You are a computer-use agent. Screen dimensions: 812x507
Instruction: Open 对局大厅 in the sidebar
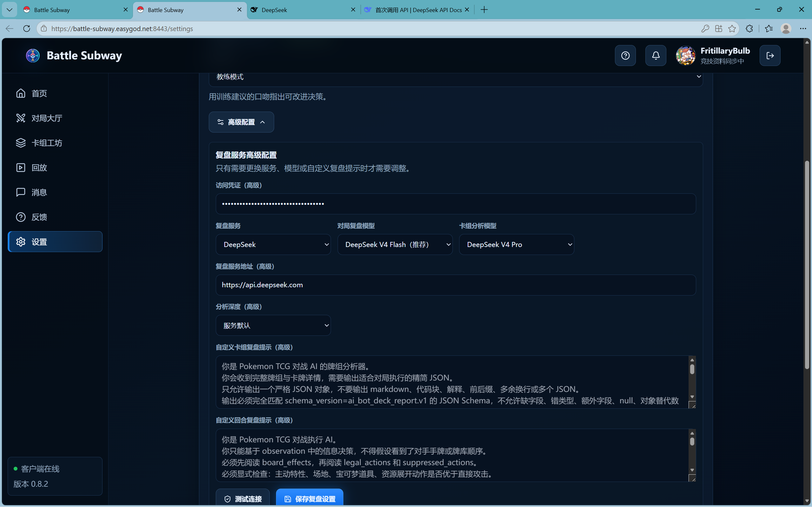pyautogui.click(x=55, y=118)
